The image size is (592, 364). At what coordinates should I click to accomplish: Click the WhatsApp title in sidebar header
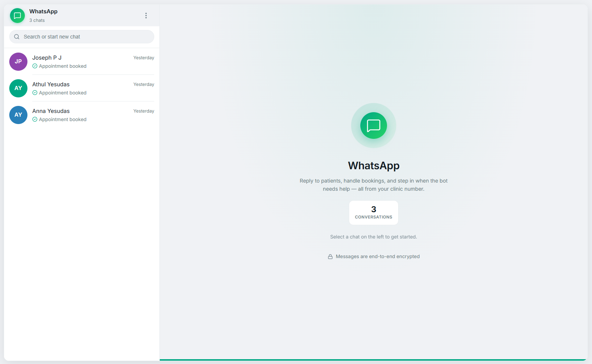click(43, 11)
